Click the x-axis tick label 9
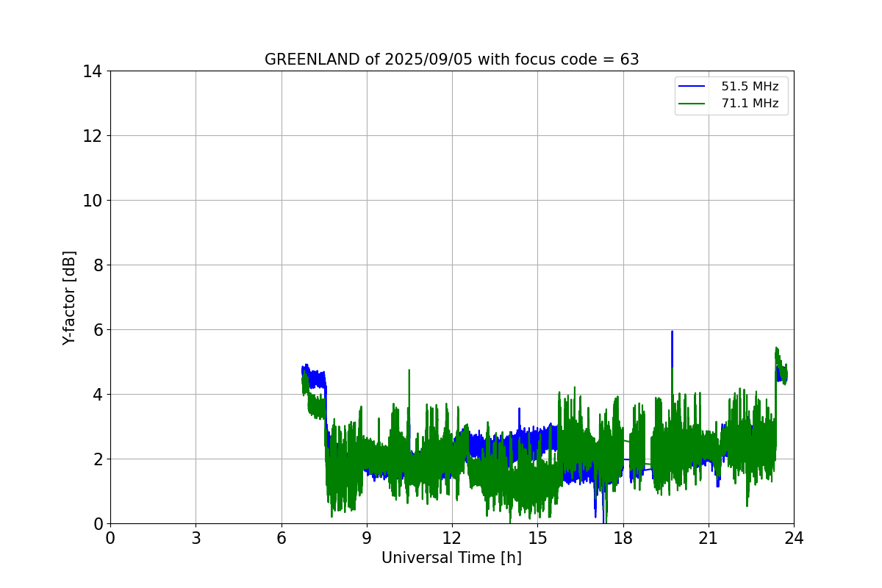Image resolution: width=882 pixels, height=588 pixels. (x=367, y=538)
